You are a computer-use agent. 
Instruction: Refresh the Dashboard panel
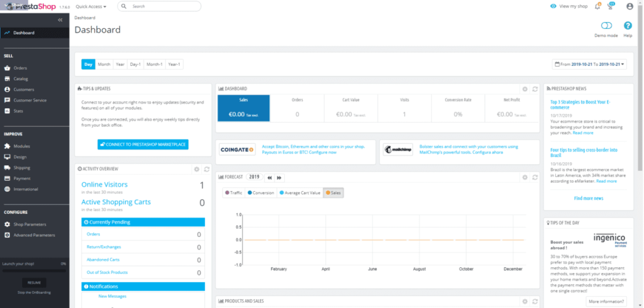(535, 89)
